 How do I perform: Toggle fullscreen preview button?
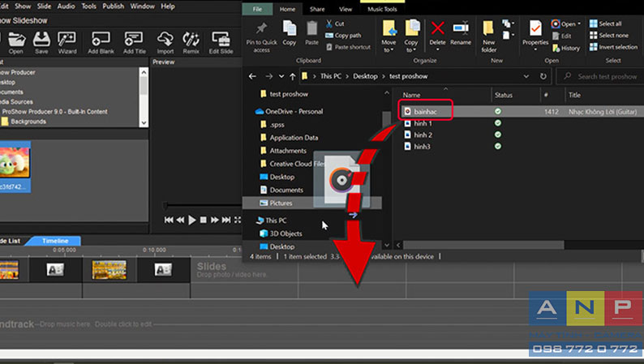click(x=238, y=220)
